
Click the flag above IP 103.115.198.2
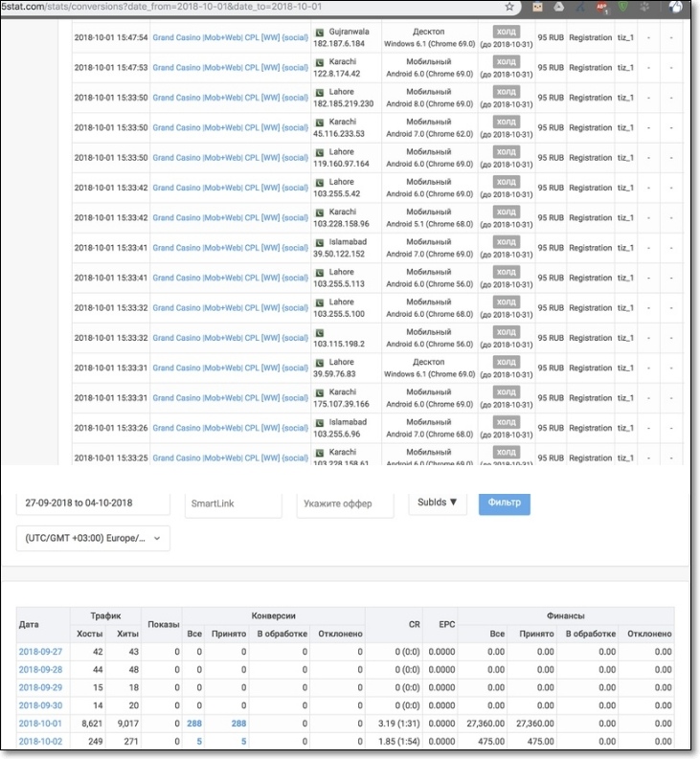pyautogui.click(x=320, y=332)
